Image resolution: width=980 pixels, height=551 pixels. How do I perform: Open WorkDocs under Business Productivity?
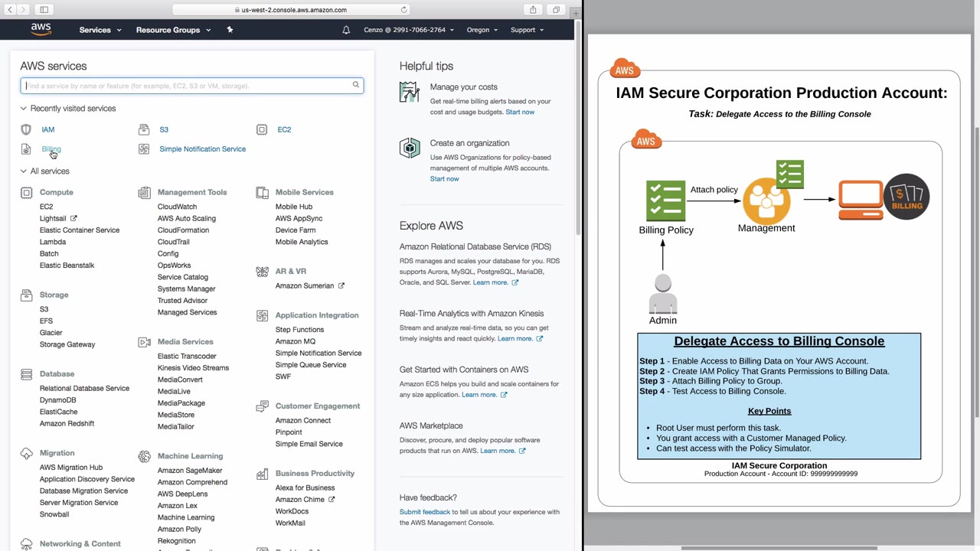tap(292, 511)
